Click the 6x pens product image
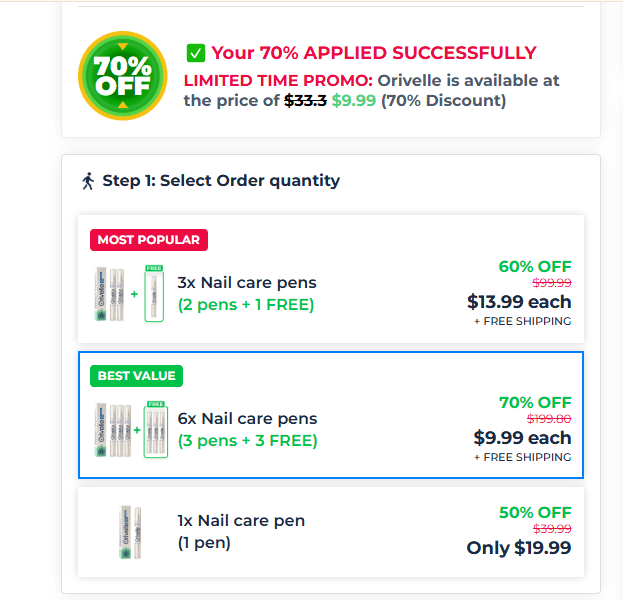Image resolution: width=623 pixels, height=600 pixels. coord(129,430)
